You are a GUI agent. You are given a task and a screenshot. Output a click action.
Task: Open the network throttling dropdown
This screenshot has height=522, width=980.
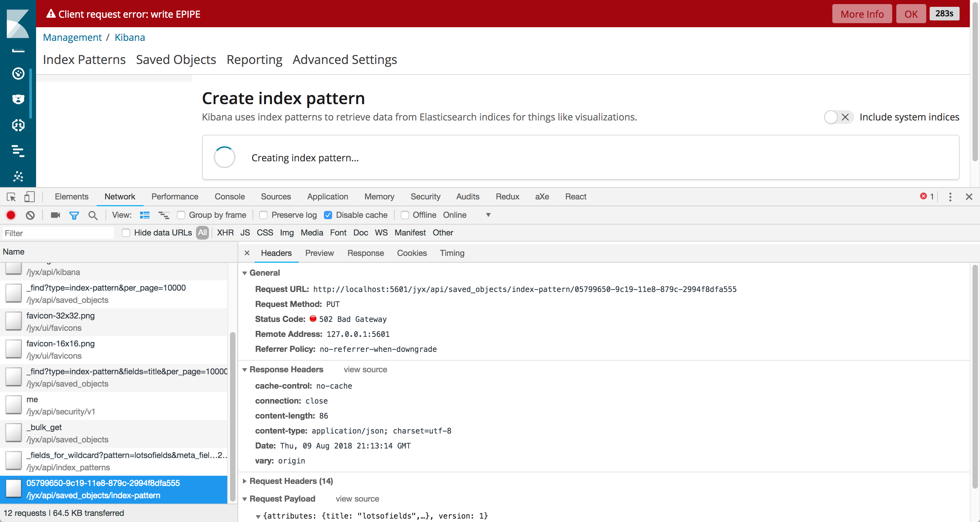pos(488,215)
